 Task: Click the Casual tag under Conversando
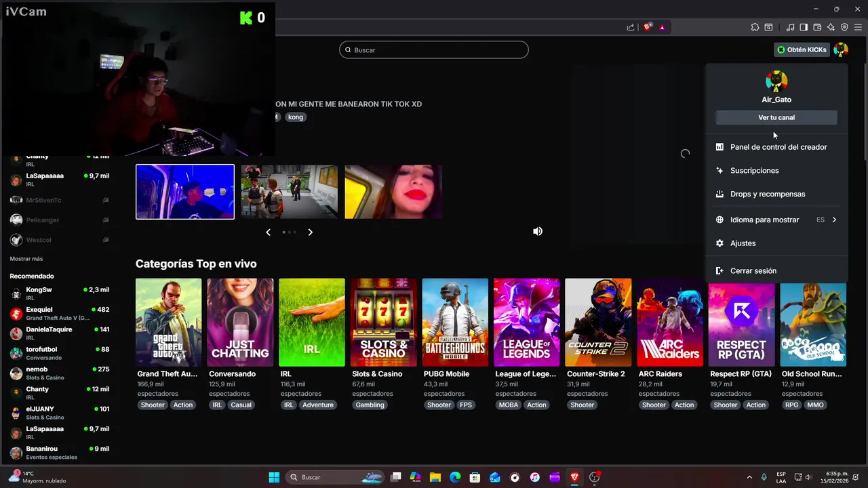click(x=241, y=405)
